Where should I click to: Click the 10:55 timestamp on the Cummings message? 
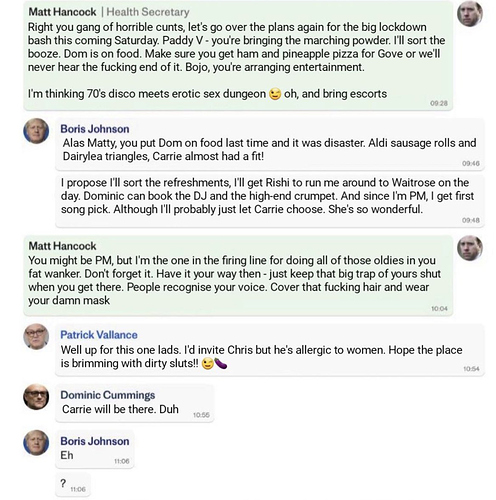coord(201,415)
